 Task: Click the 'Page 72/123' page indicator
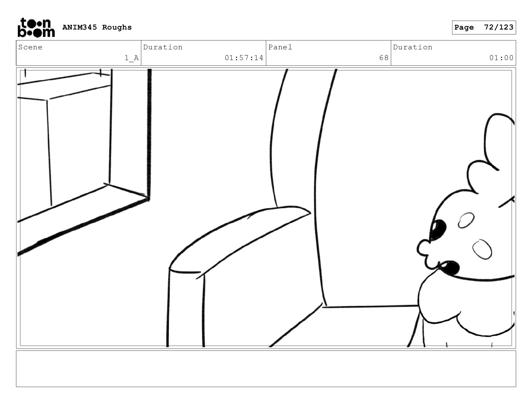484,28
